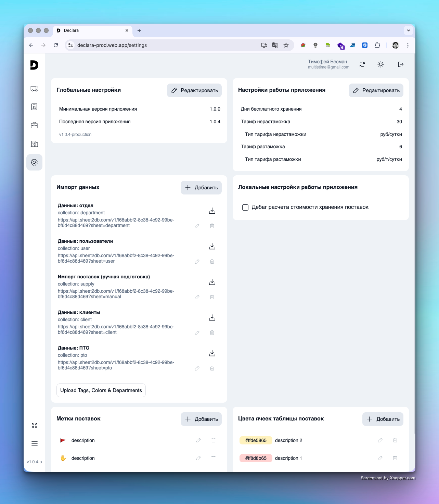
Task: Add a new entry in Импорт данных
Action: point(201,188)
